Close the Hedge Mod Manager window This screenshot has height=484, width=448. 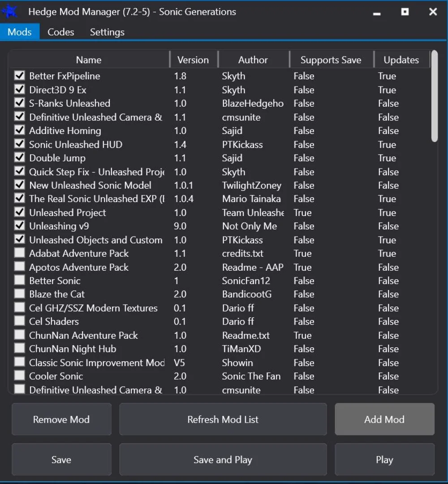click(433, 12)
